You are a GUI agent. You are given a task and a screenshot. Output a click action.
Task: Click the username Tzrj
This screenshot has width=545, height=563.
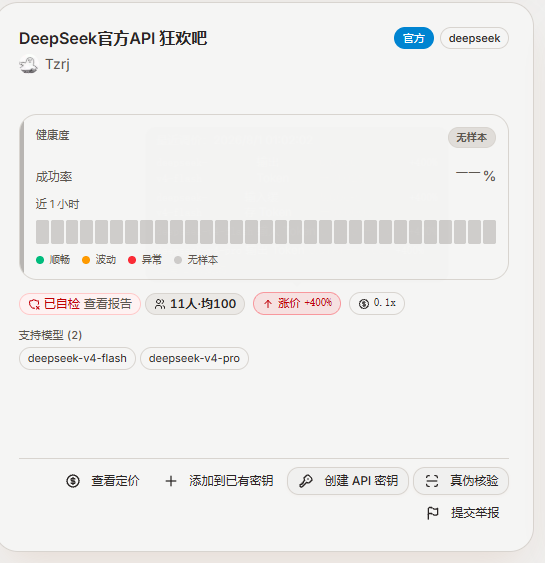tap(57, 64)
